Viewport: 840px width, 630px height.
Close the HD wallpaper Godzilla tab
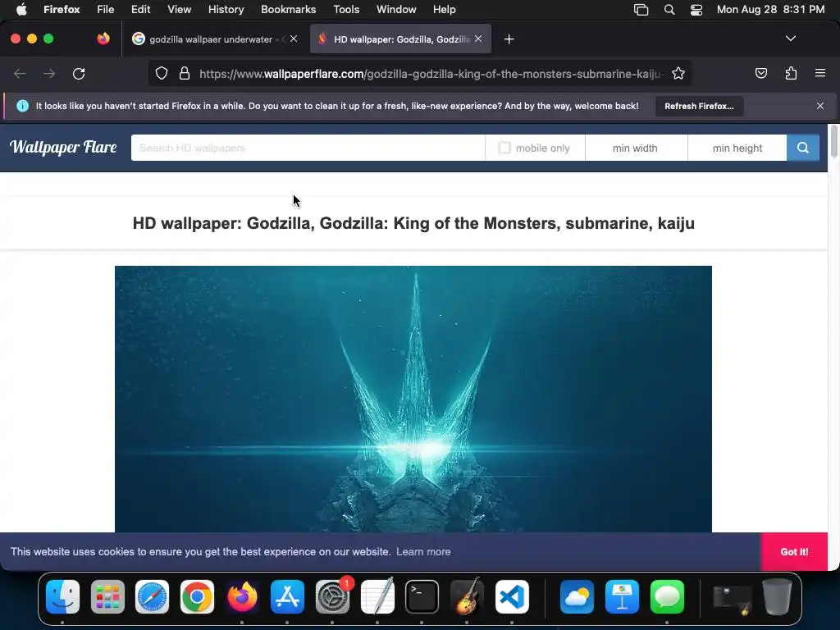pos(478,39)
